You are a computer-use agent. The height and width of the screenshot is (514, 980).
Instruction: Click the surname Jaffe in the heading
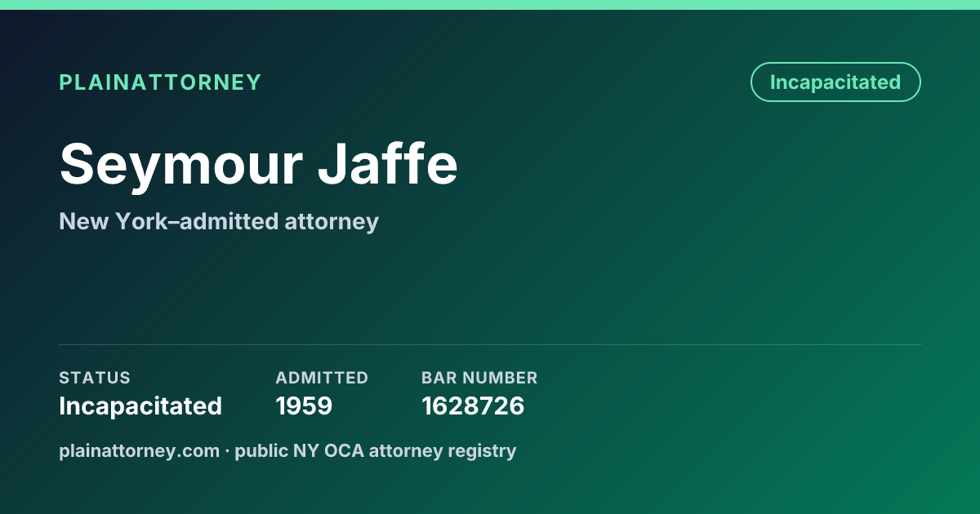click(x=388, y=164)
